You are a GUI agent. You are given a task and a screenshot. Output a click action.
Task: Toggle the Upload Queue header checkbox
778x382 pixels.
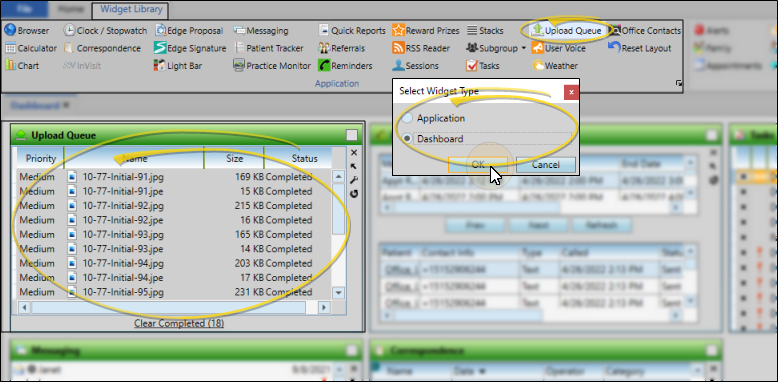[x=351, y=135]
